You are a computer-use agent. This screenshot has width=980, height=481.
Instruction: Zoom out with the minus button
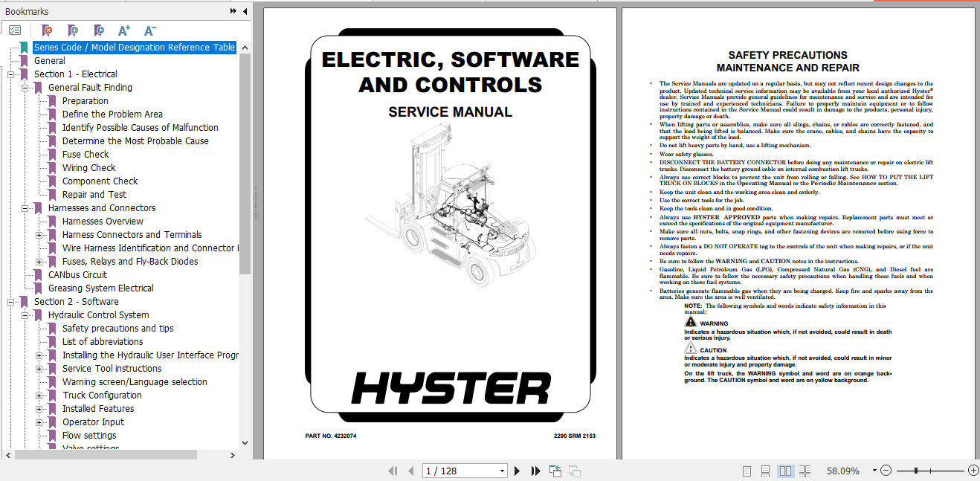pos(886,471)
